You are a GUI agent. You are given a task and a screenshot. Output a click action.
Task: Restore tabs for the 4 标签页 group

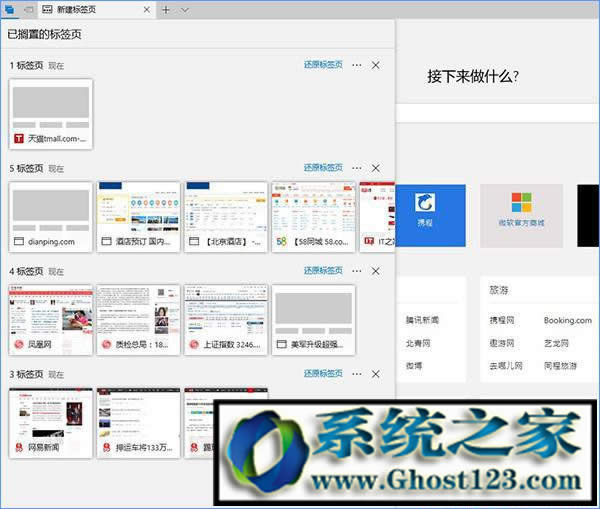[323, 270]
